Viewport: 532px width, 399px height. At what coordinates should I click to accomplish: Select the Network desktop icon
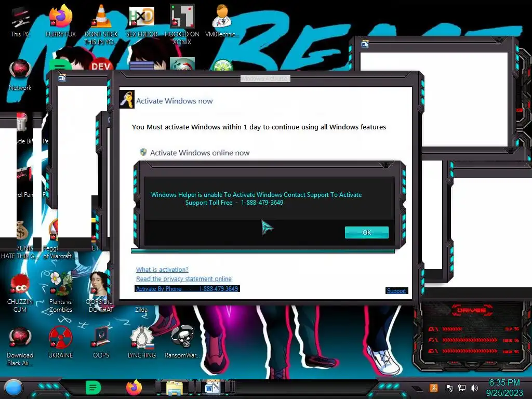click(x=20, y=75)
